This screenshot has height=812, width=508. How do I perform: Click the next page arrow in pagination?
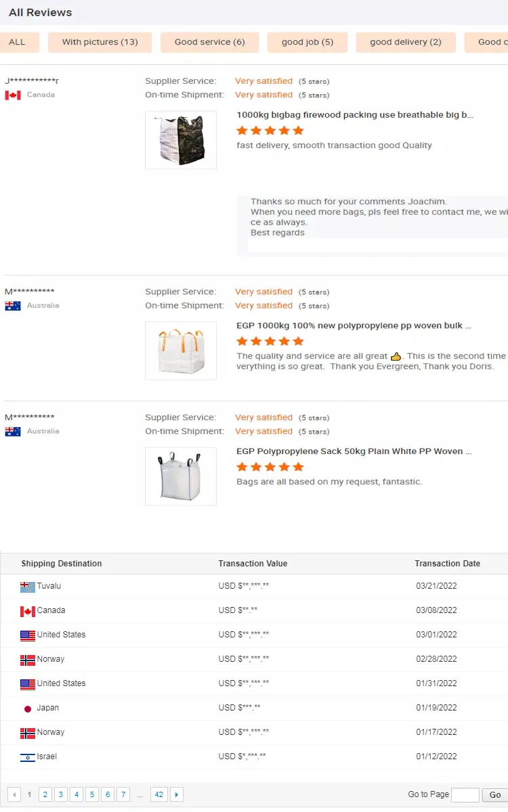[177, 794]
